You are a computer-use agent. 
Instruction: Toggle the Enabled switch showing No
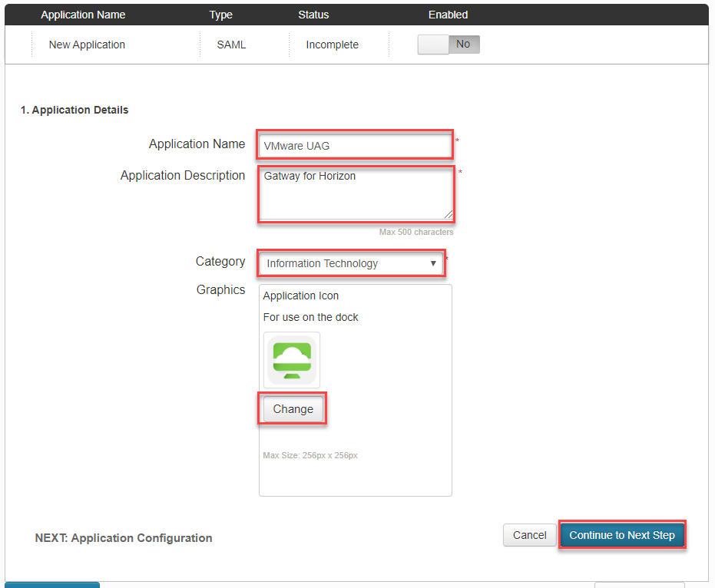coord(449,45)
